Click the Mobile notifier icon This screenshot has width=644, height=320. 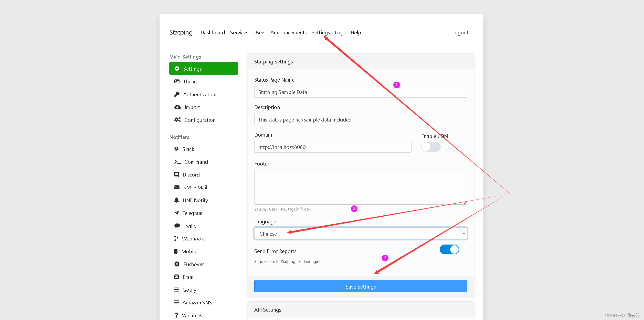177,251
